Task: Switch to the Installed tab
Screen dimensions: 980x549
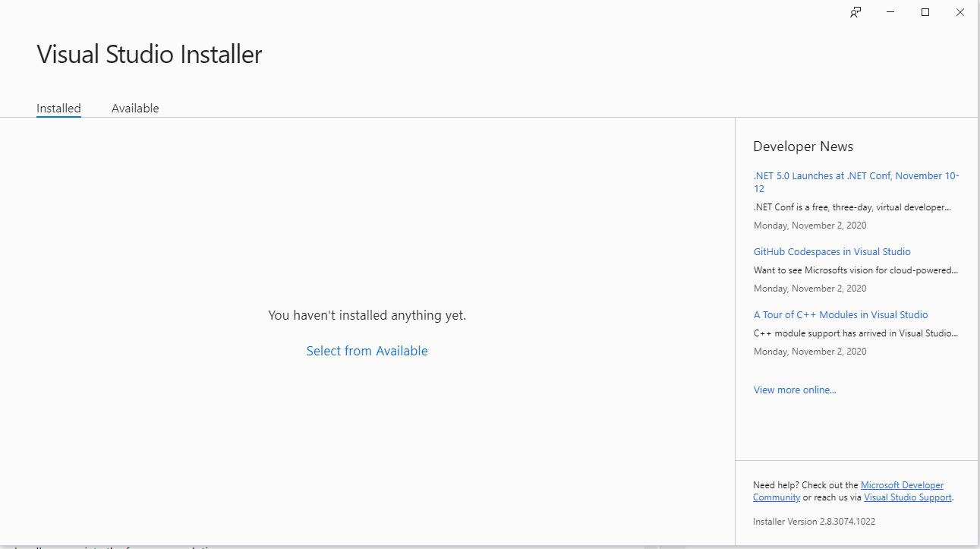Action: [58, 109]
